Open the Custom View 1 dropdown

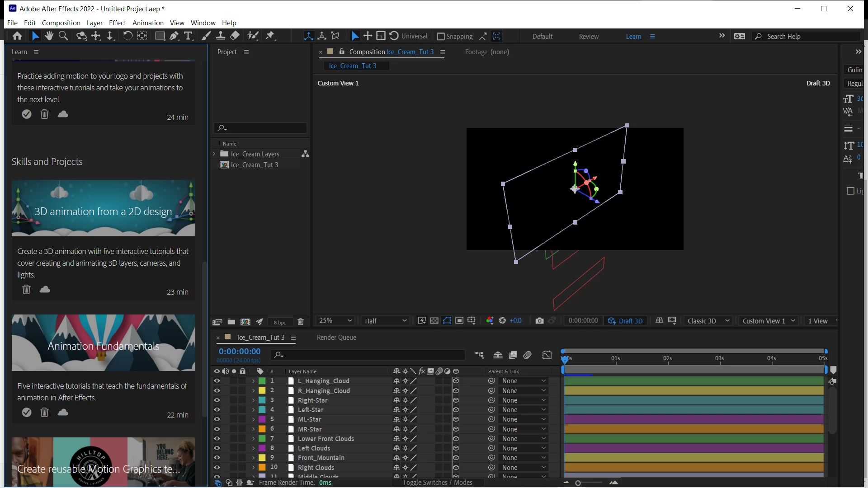(768, 321)
